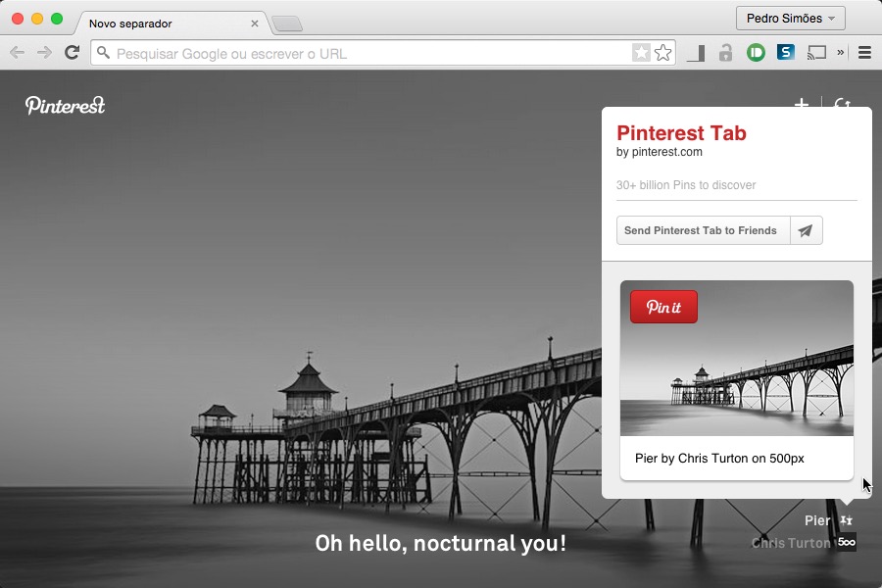The image size is (882, 588).
Task: Close the Novo separador tab
Action: (254, 24)
